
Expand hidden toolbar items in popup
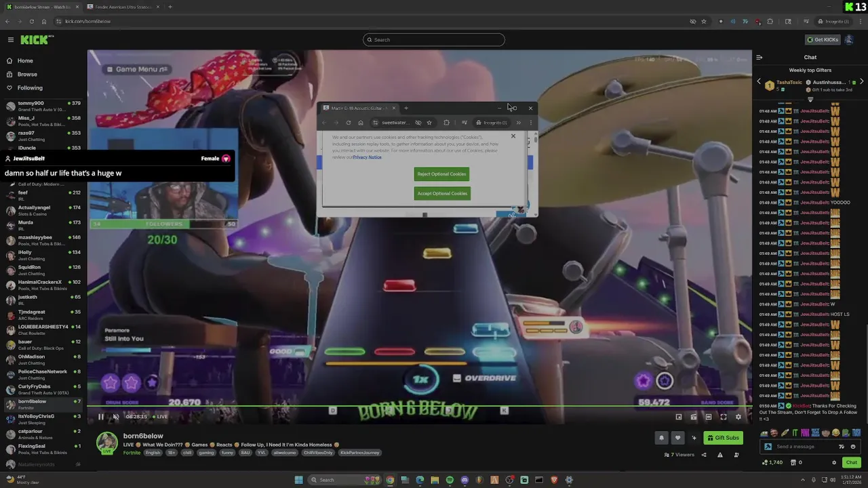click(519, 123)
